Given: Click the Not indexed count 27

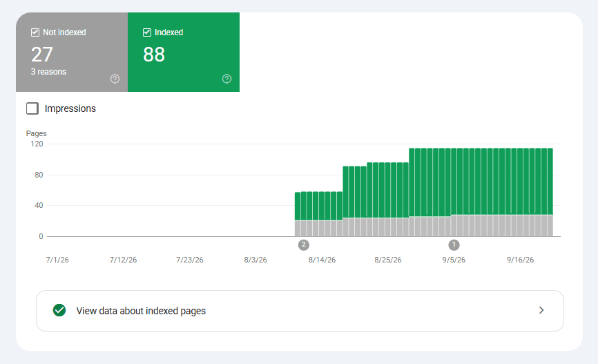Looking at the screenshot, I should coord(42,55).
